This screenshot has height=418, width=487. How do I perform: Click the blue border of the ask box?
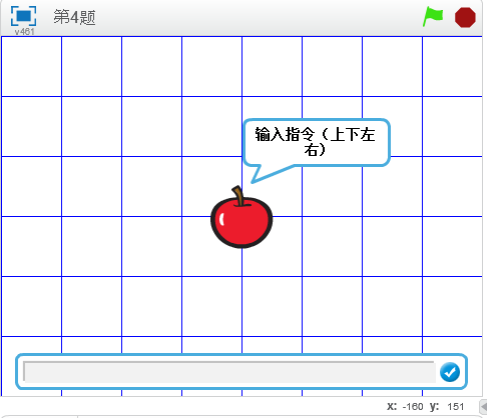pos(241,355)
